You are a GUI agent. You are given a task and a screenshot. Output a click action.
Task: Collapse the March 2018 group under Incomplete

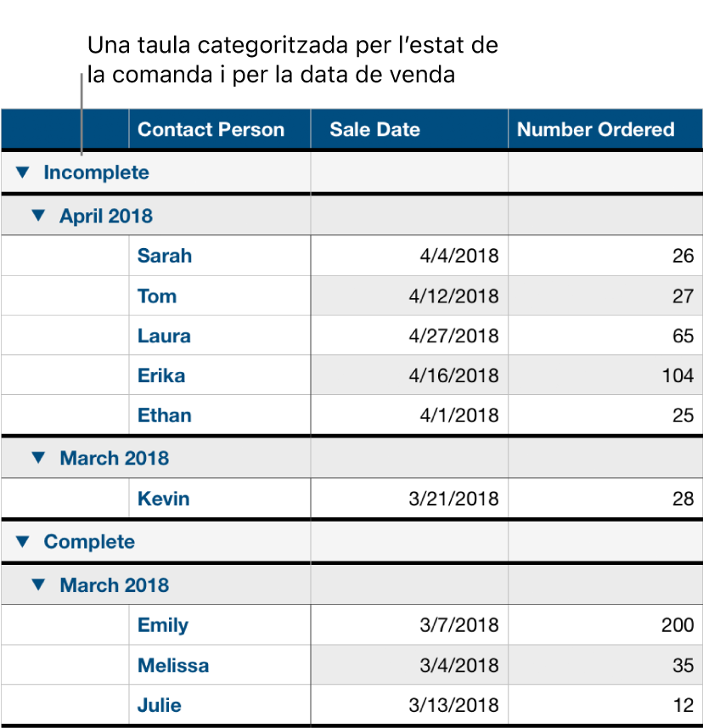point(37,457)
